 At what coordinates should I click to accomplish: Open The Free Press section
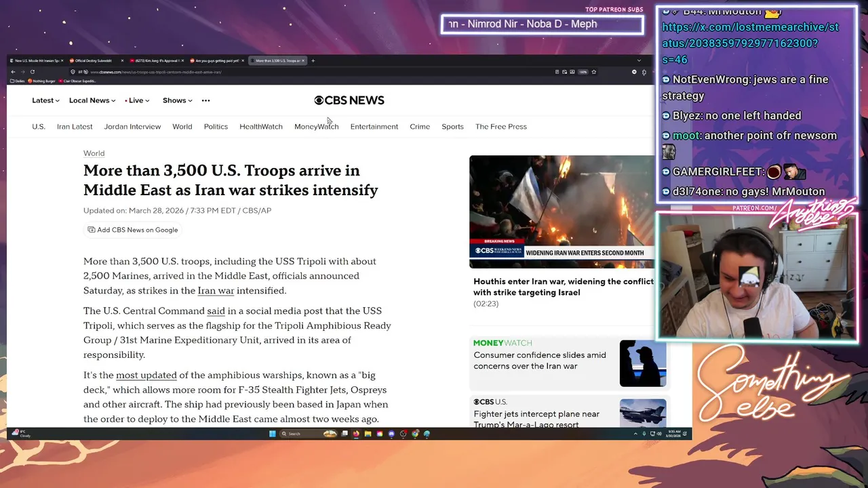[501, 127]
